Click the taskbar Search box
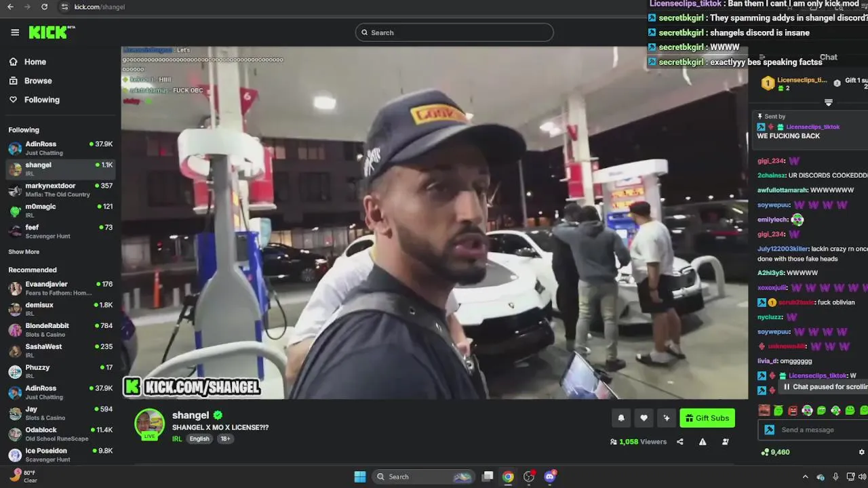 pyautogui.click(x=425, y=476)
